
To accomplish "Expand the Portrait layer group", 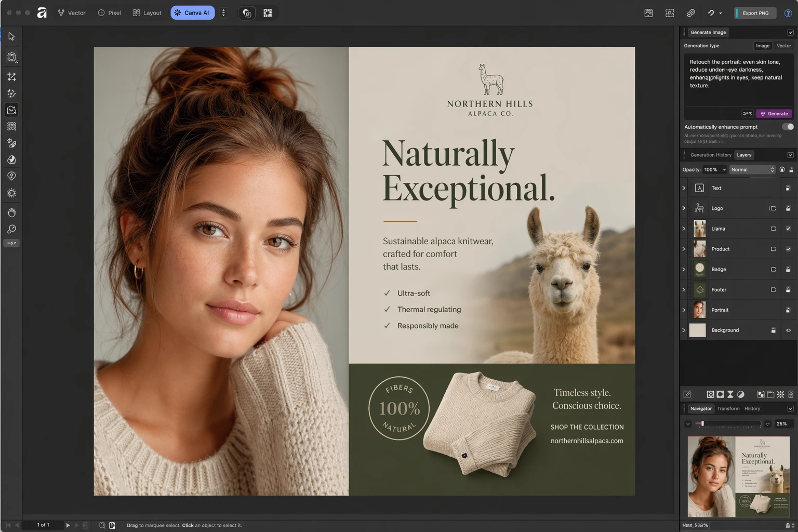I will (x=684, y=310).
